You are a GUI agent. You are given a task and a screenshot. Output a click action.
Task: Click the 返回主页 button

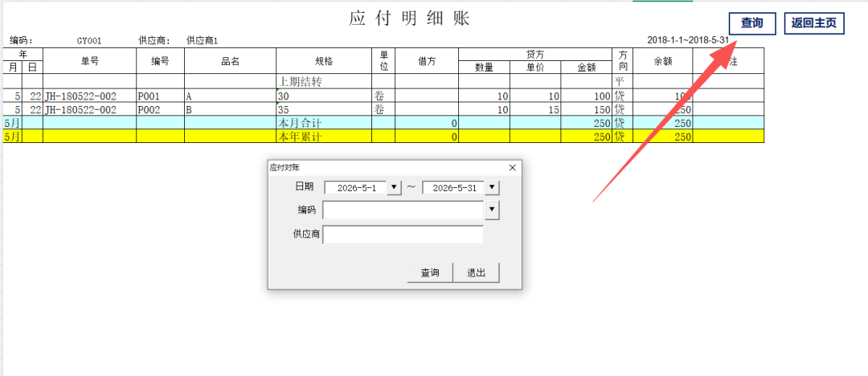(813, 23)
